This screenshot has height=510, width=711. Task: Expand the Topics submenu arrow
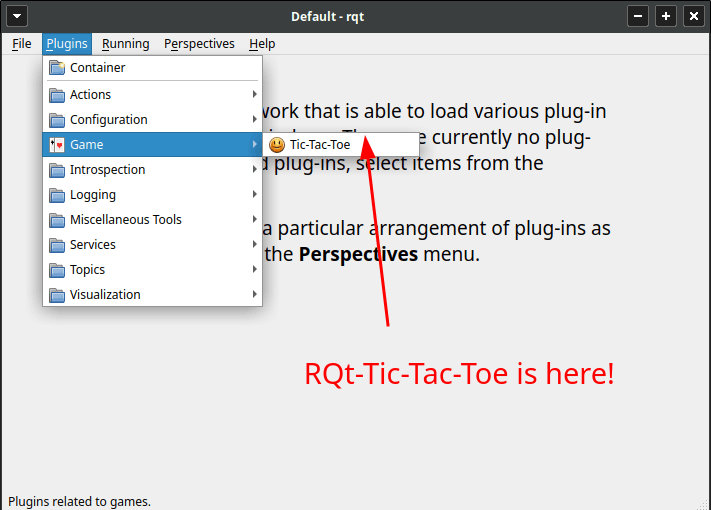point(254,269)
